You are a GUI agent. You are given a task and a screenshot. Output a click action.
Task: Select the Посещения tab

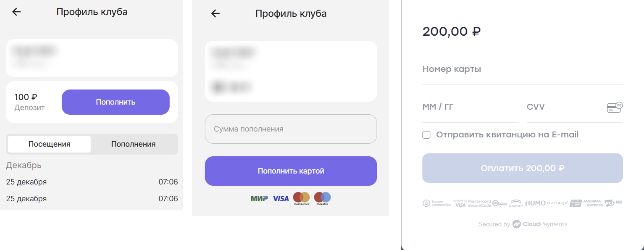(x=49, y=144)
